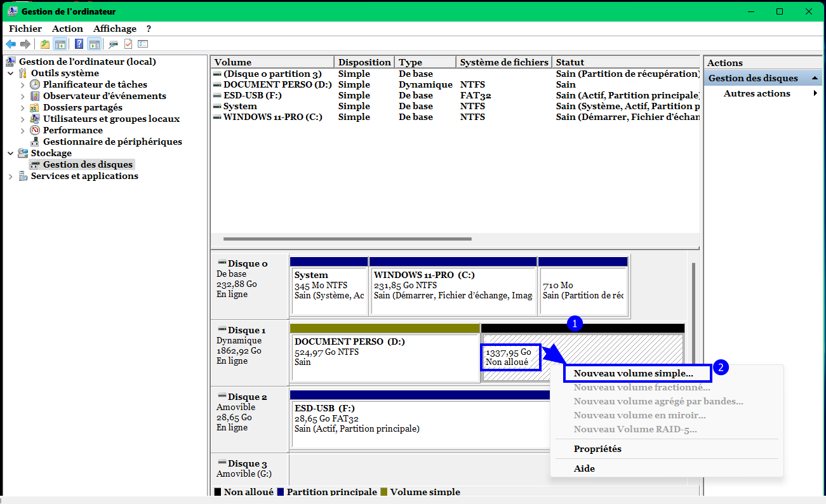Select the Disque 0 header in disk map
This screenshot has width=826, height=504.
pyautogui.click(x=250, y=286)
